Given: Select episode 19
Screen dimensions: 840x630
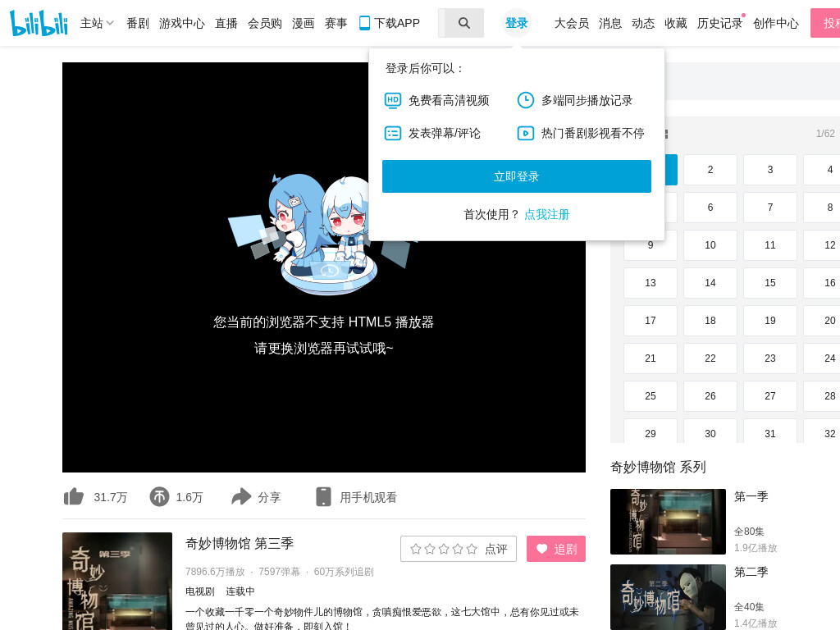Looking at the screenshot, I should click(x=770, y=321).
